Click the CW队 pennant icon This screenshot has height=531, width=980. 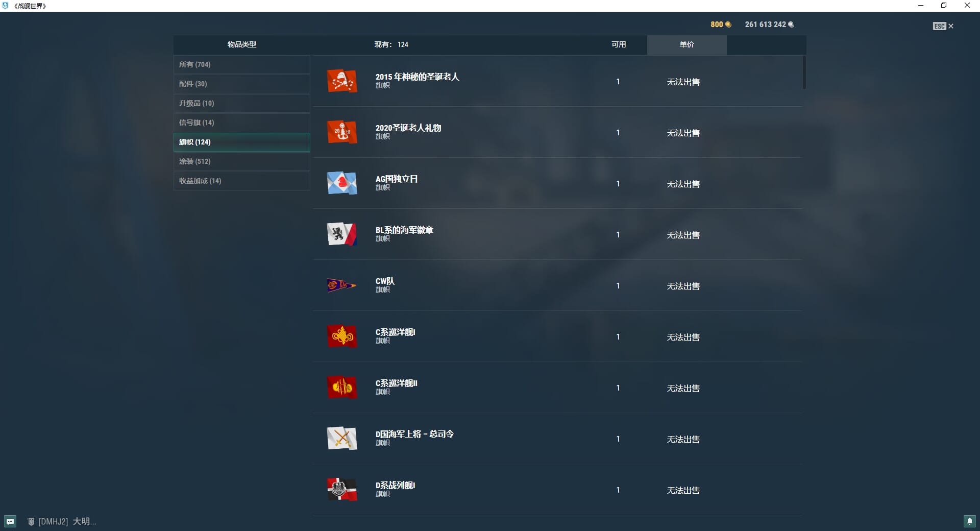coord(341,285)
